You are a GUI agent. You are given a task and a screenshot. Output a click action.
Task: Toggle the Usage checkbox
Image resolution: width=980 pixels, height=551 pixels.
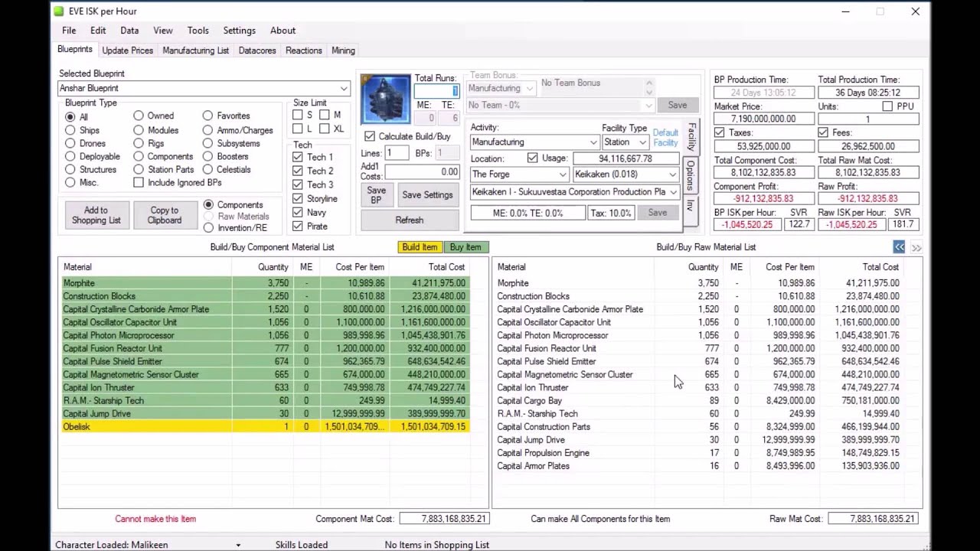(x=533, y=158)
